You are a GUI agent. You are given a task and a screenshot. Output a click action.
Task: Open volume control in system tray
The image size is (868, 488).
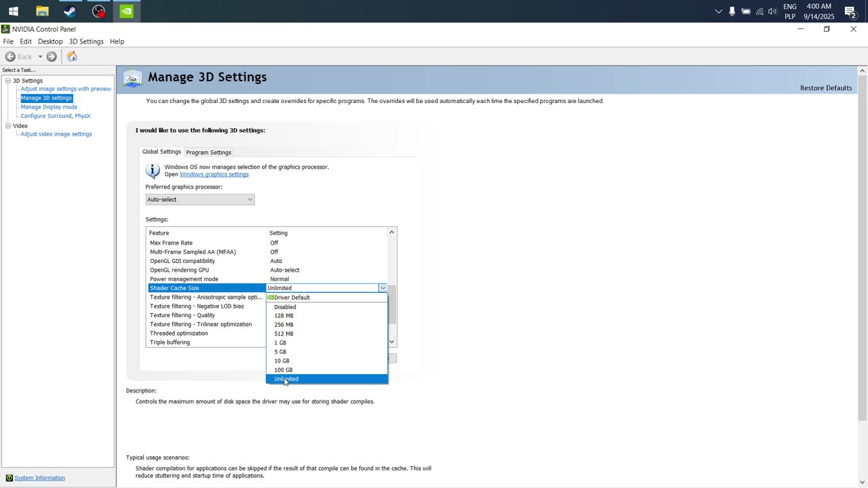(x=772, y=11)
